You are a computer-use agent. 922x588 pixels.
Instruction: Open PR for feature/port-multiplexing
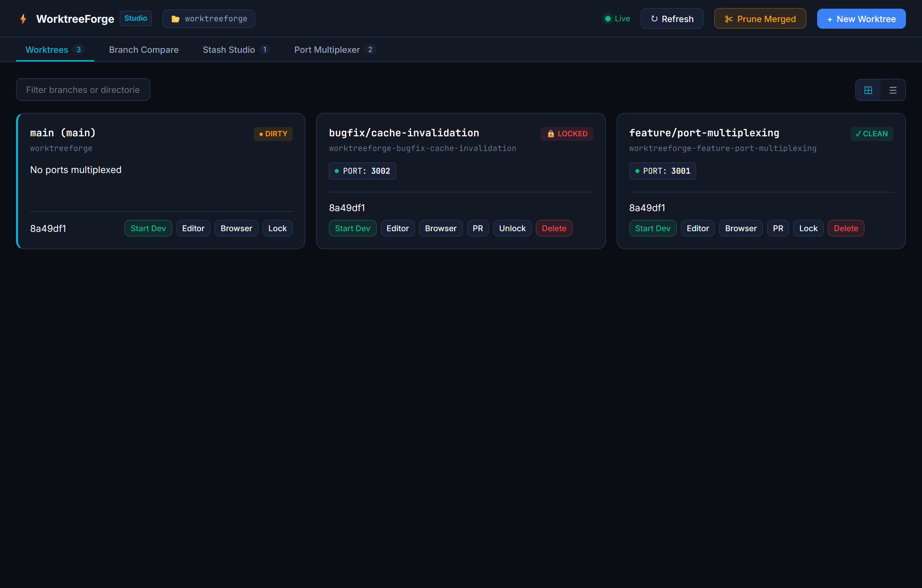pos(778,228)
